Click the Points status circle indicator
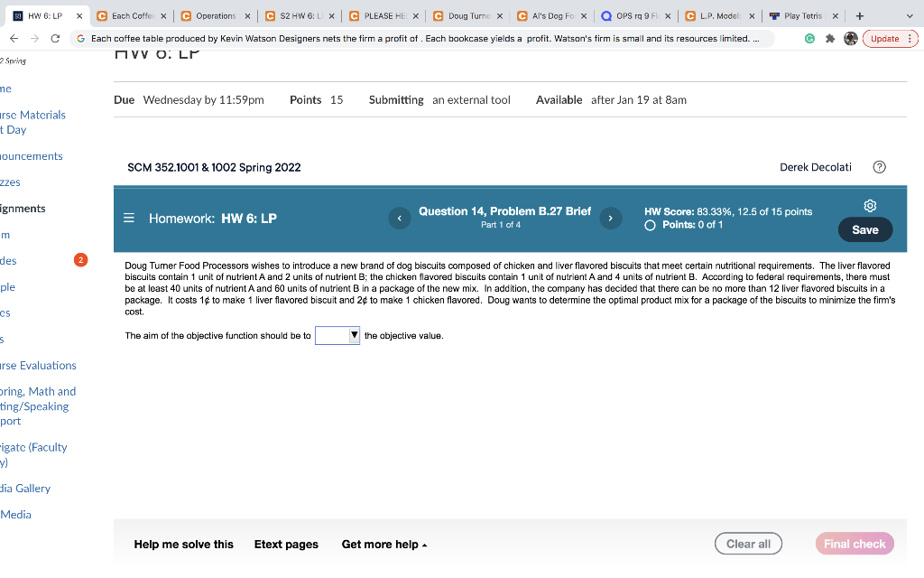 point(650,225)
